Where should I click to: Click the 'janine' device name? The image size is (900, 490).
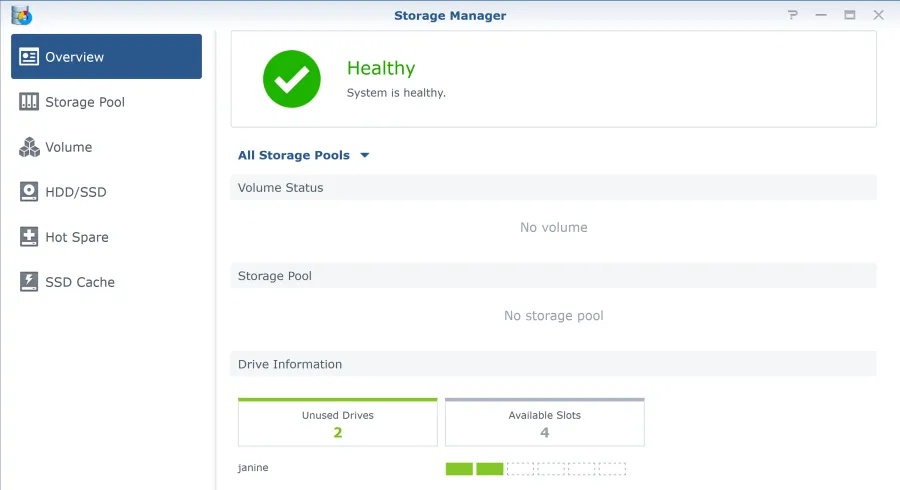click(x=253, y=468)
